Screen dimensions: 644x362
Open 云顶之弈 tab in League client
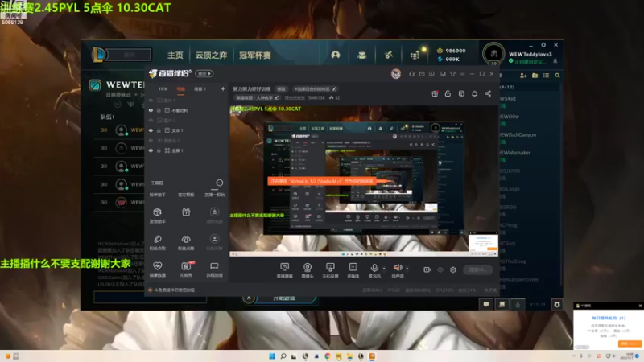[x=211, y=55]
